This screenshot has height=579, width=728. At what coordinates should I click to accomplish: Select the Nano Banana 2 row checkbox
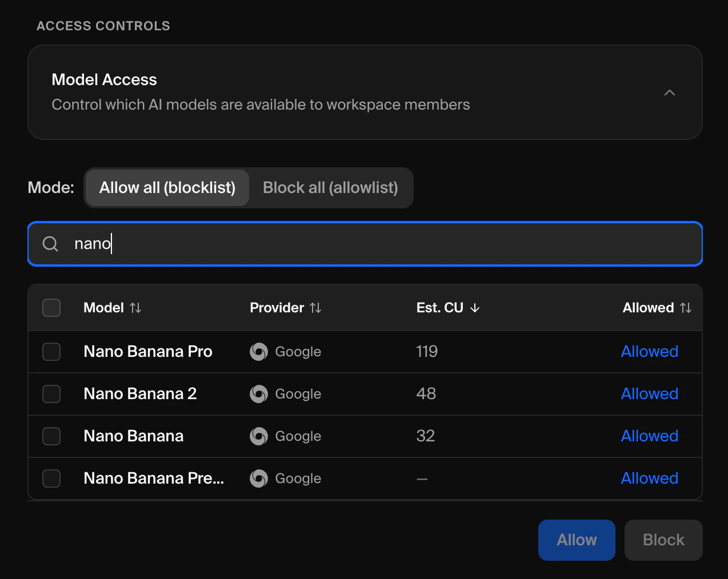(x=51, y=394)
